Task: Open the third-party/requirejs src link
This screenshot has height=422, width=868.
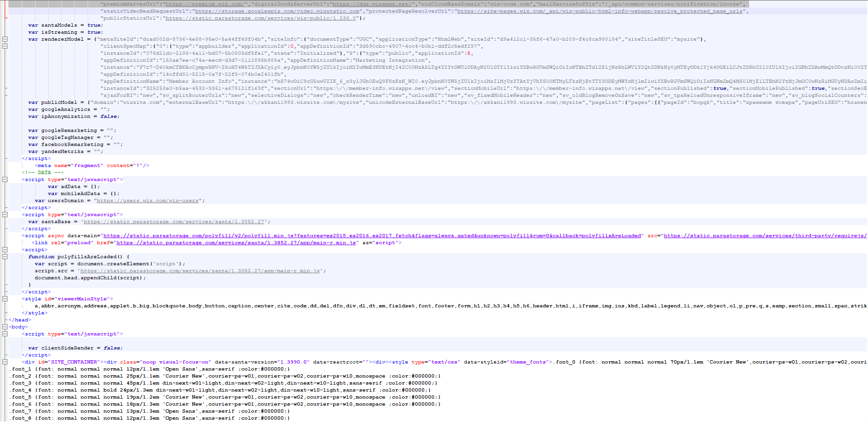Action: point(765,236)
